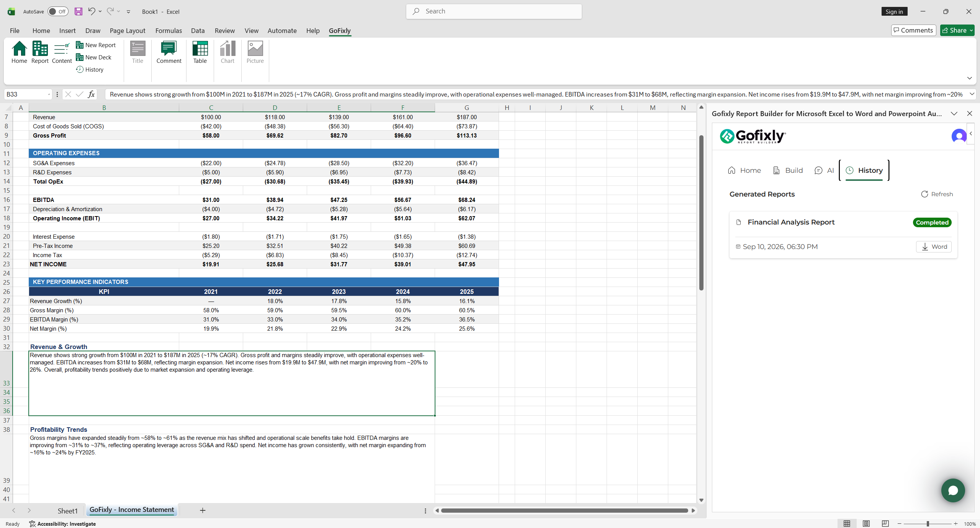980x528 pixels.
Task: Toggle AutoSave switch
Action: point(58,11)
